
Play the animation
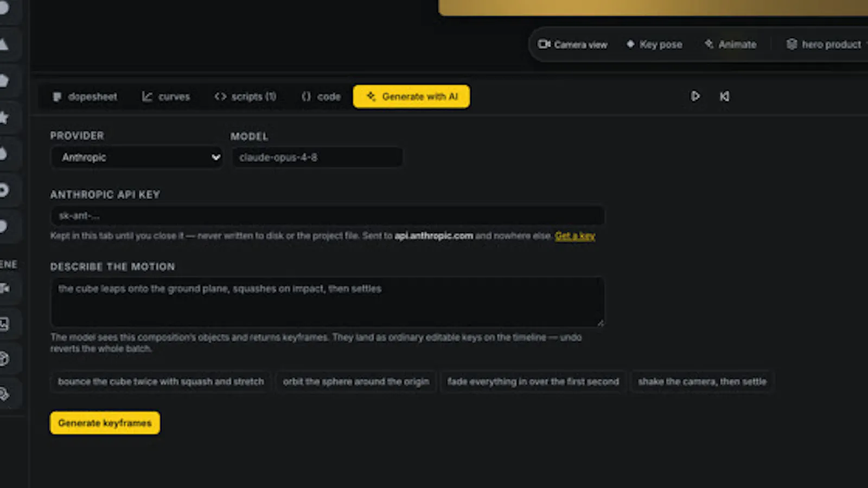point(695,97)
